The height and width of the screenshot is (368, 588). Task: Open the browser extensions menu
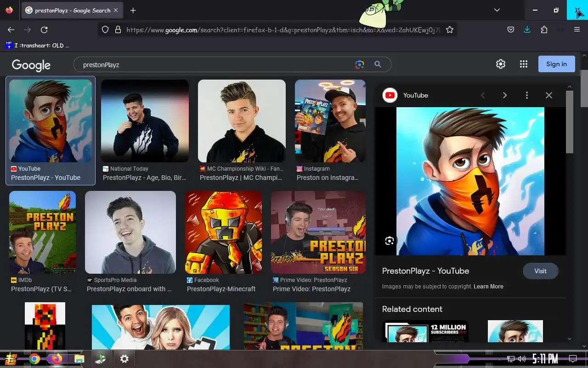544,29
